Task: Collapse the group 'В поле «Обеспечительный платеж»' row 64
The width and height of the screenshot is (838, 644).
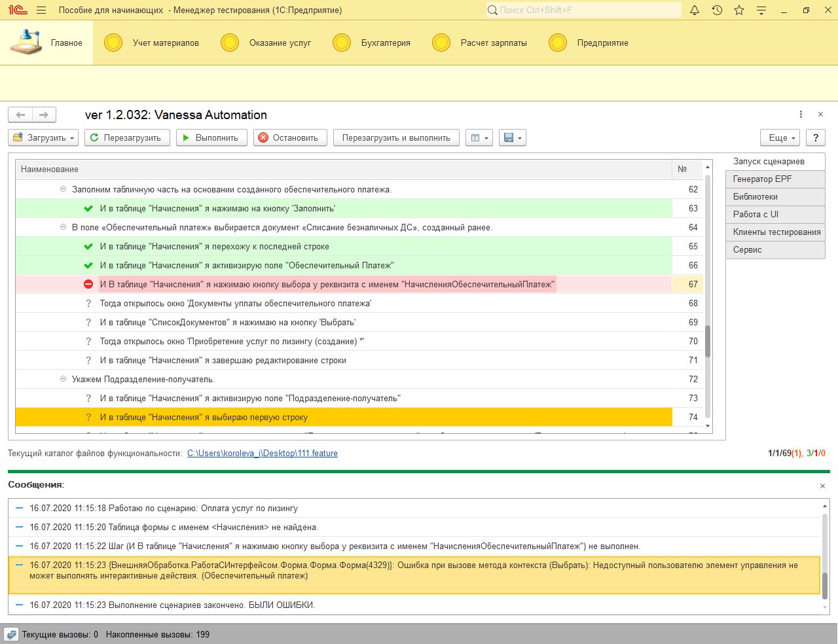Action: 64,227
